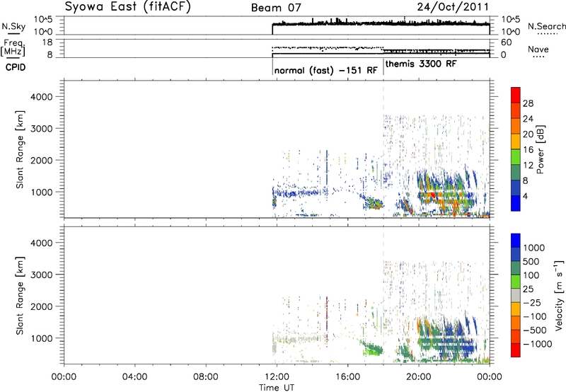
Task: Click the "N.Sky" legend label
Action: (13, 26)
